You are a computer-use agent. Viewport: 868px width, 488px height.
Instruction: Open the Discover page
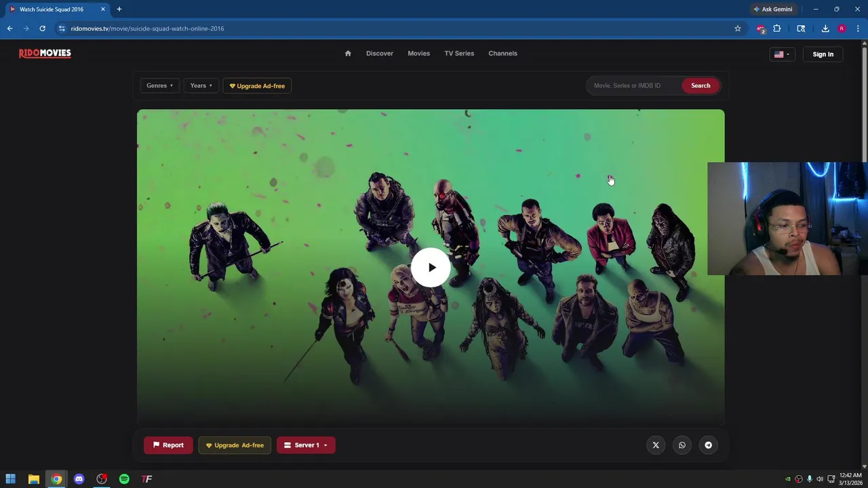click(380, 54)
